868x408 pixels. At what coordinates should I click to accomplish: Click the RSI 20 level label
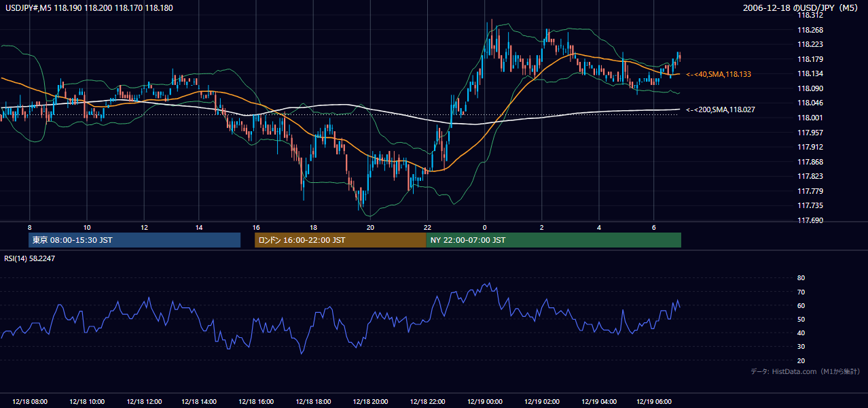[x=801, y=360]
